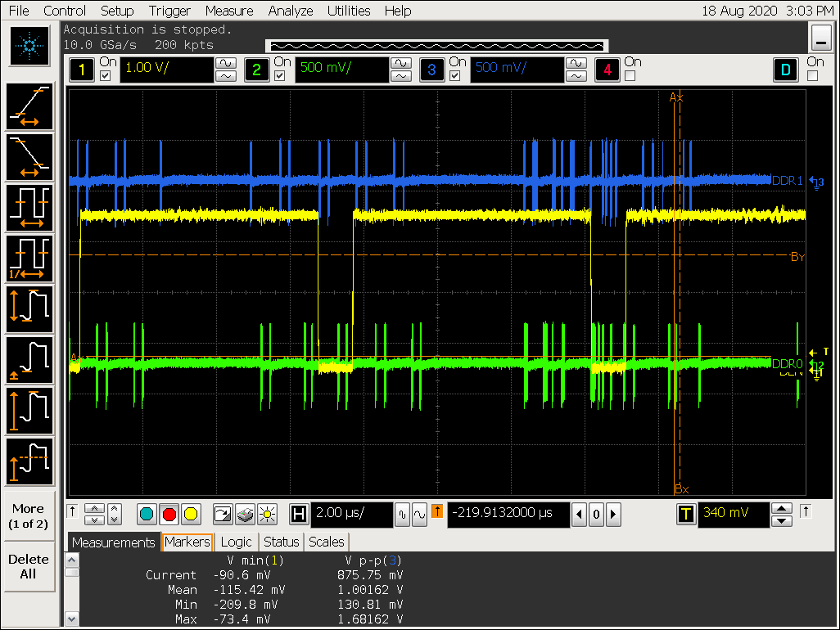Open the Setup menu
This screenshot has height=630, width=840.
[x=117, y=11]
